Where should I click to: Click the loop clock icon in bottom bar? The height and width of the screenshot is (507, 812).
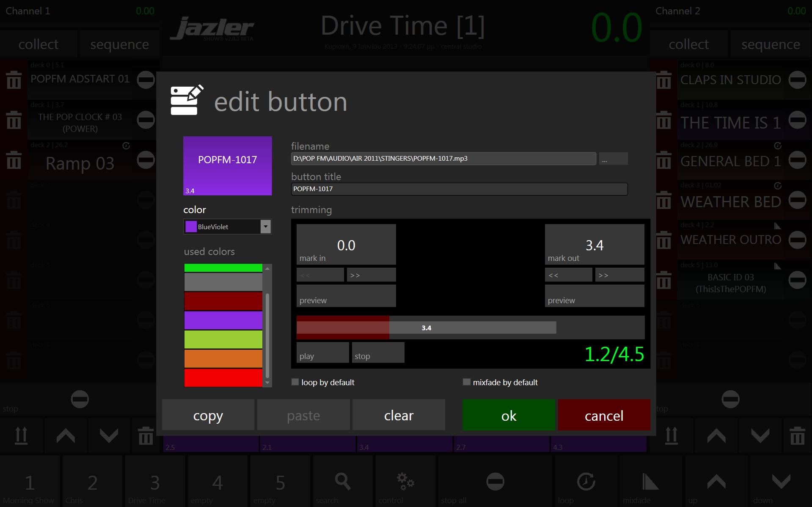(586, 482)
